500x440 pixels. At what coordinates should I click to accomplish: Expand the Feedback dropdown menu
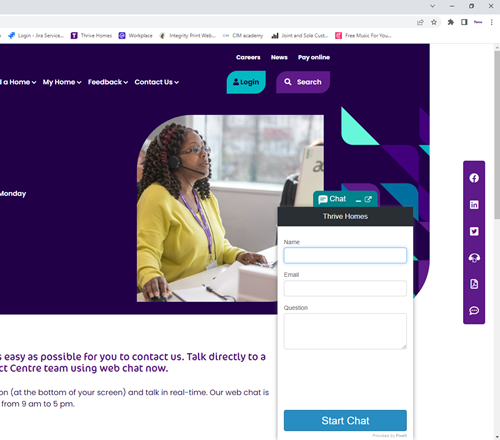coord(108,82)
